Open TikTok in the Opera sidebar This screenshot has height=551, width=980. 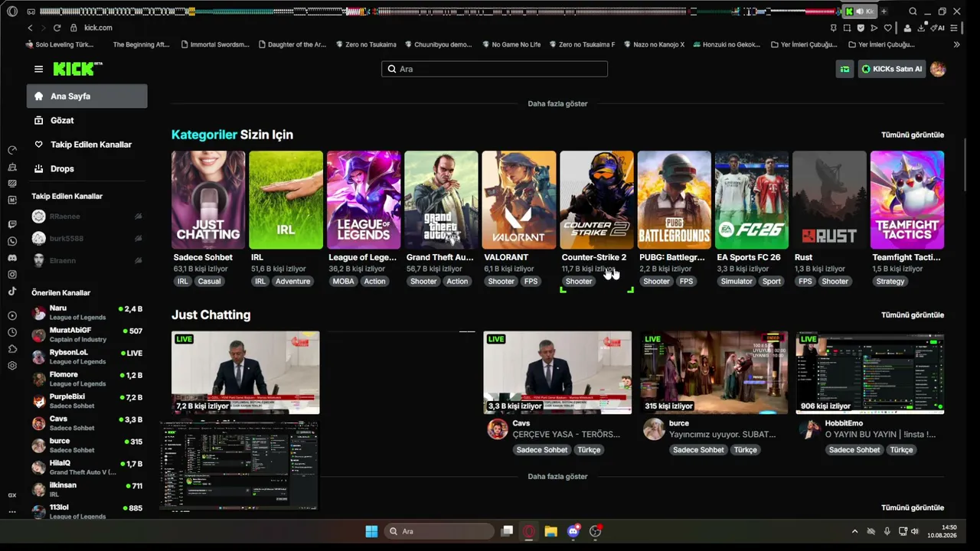(x=12, y=291)
